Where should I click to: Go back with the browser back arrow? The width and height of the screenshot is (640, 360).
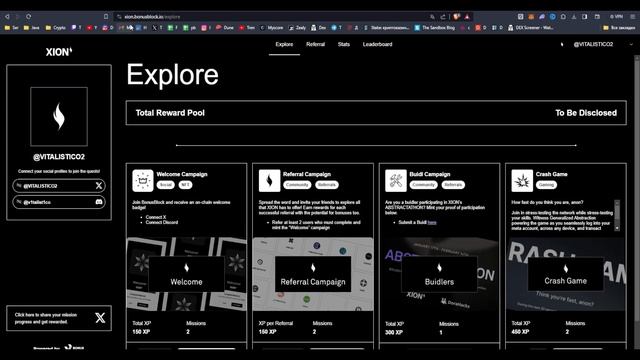7,16
